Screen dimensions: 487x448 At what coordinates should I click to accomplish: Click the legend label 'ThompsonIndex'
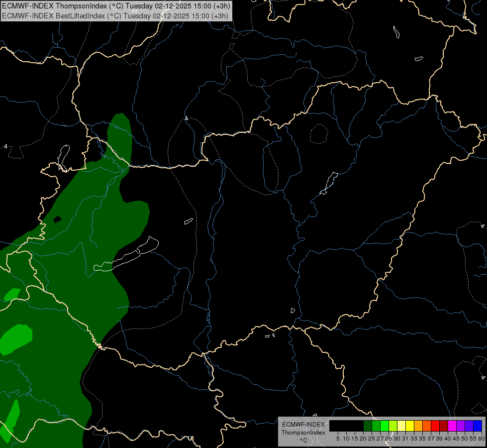[x=303, y=433]
